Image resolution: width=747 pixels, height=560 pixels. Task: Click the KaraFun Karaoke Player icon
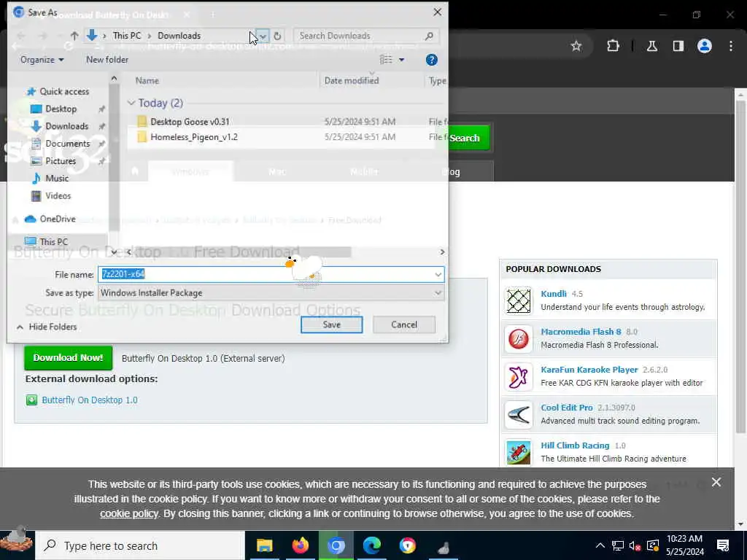[x=519, y=377]
